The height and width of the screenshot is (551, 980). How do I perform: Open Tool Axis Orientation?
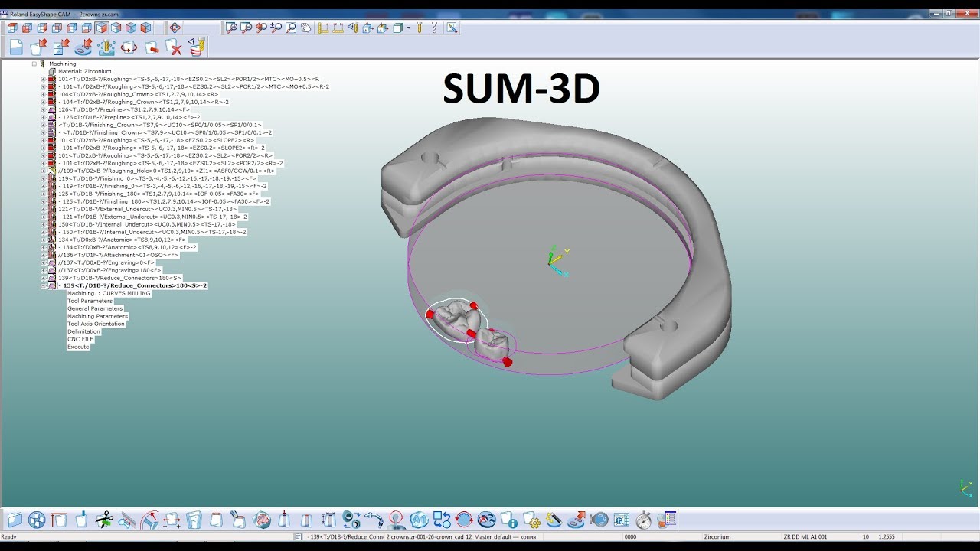tap(96, 324)
